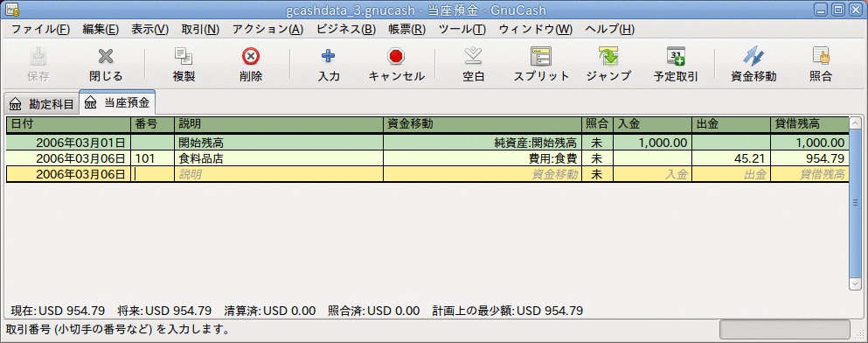This screenshot has width=868, height=343.
Task: Open the 取引(N) menu
Action: (x=200, y=30)
